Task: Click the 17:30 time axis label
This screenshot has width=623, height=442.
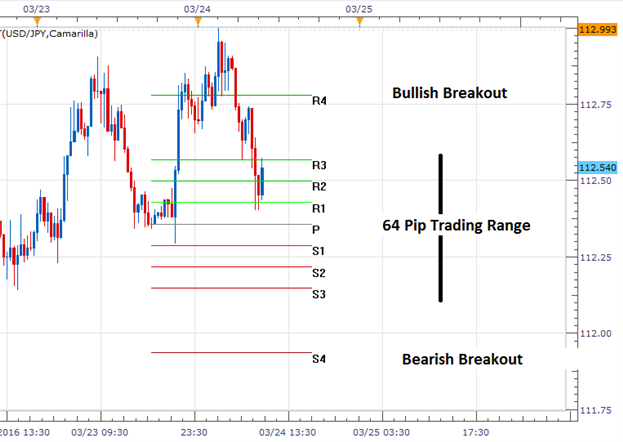Action: [476, 432]
